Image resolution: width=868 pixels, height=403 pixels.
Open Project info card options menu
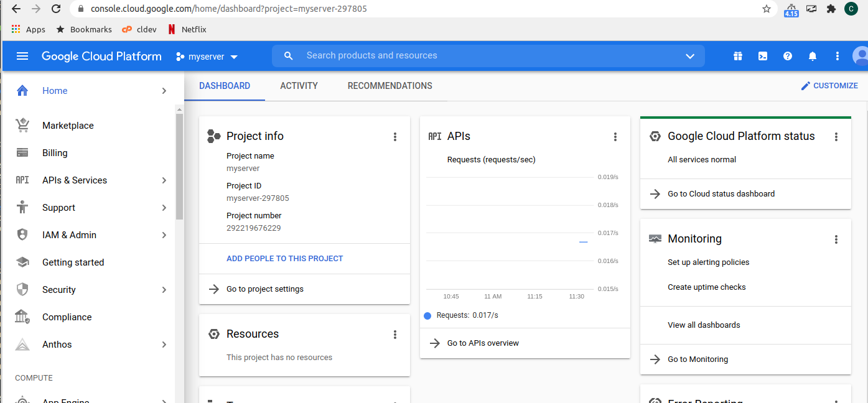point(395,137)
